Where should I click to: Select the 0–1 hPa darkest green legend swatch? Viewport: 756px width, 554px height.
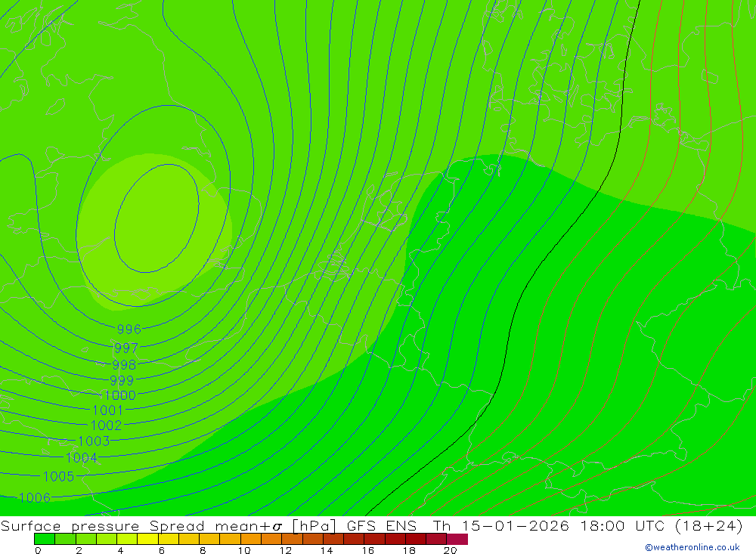click(45, 539)
